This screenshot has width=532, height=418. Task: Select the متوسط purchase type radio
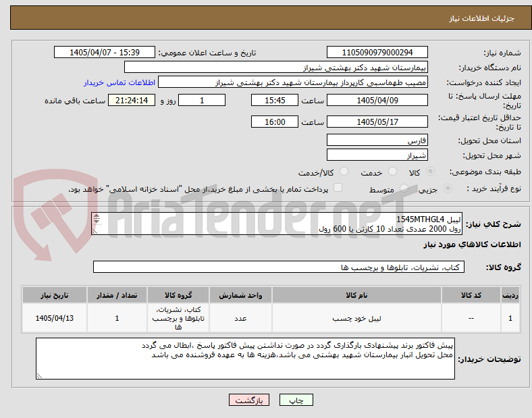click(x=404, y=188)
